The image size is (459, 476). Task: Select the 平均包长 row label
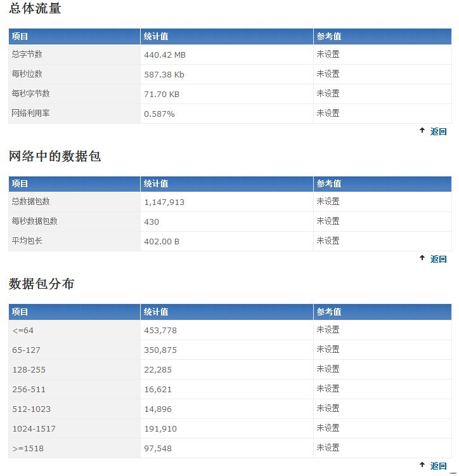click(27, 241)
